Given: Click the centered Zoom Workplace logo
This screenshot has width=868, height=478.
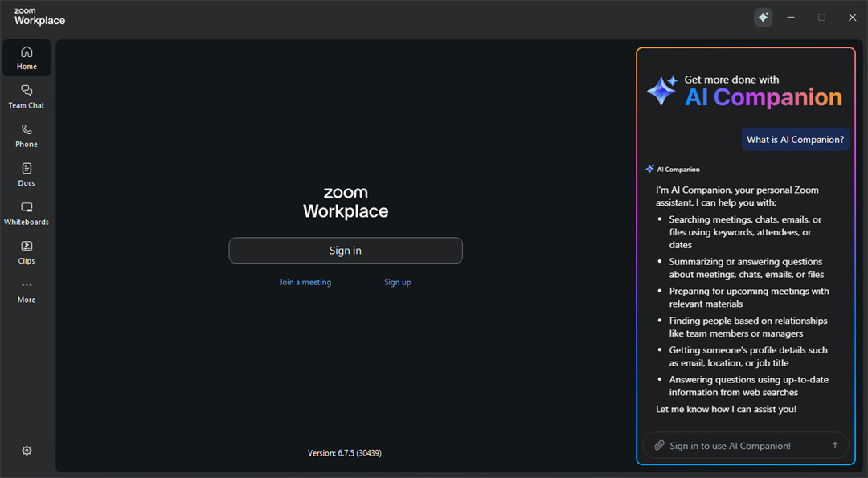Looking at the screenshot, I should (x=346, y=203).
